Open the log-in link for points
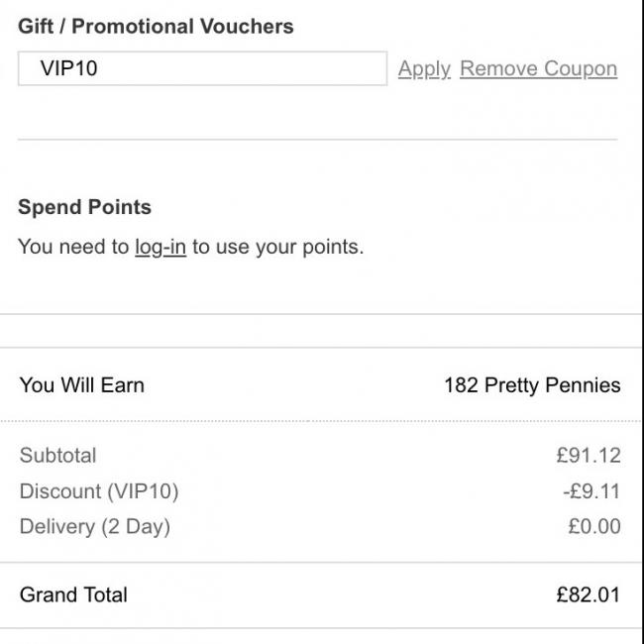 coord(161,248)
